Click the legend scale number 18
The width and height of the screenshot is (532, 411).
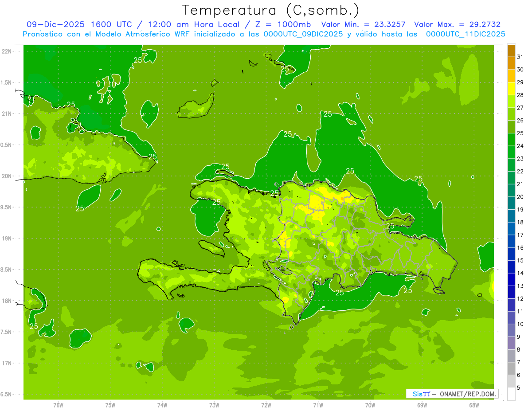520,222
